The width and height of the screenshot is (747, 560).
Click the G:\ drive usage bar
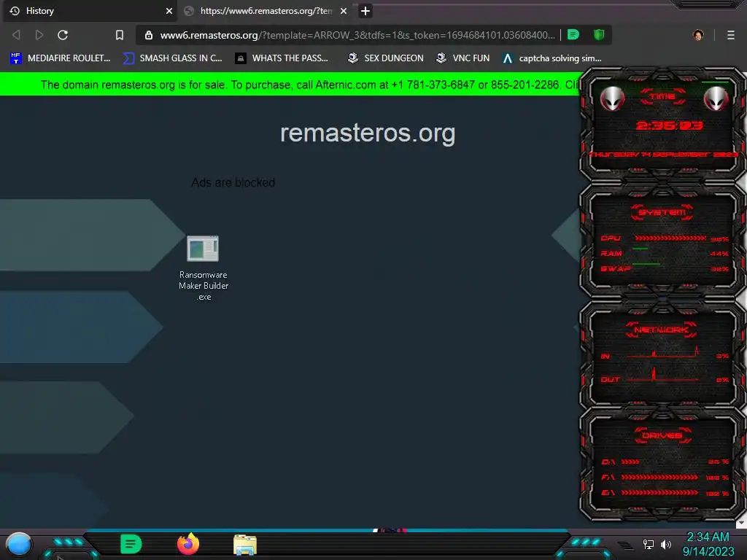659,492
